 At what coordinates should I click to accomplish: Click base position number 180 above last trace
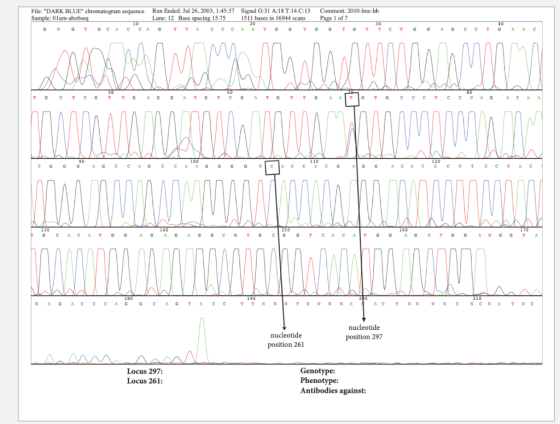coord(129,298)
